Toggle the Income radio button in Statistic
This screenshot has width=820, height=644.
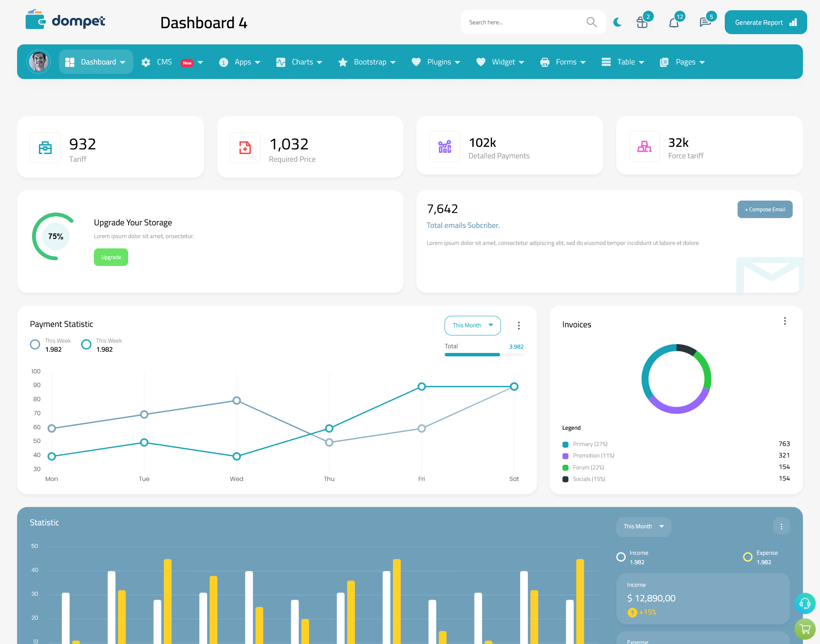click(620, 554)
